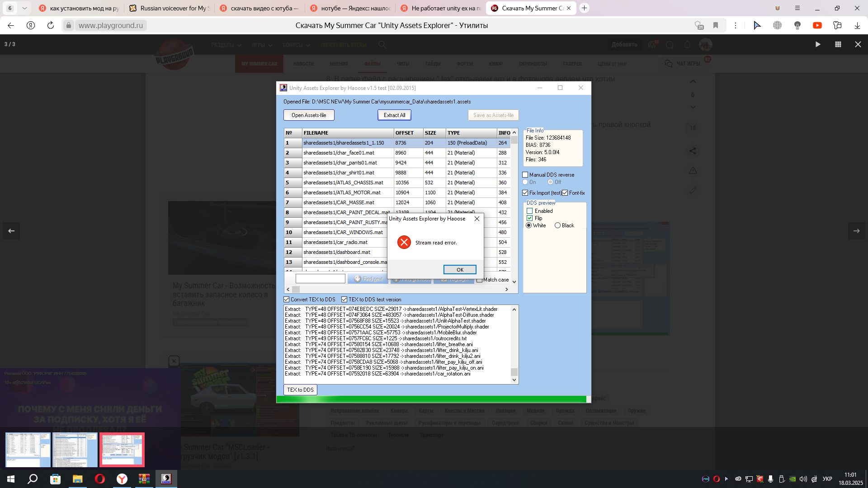
Task: Switch to 'Не работает unity ex' tab
Action: (441, 8)
